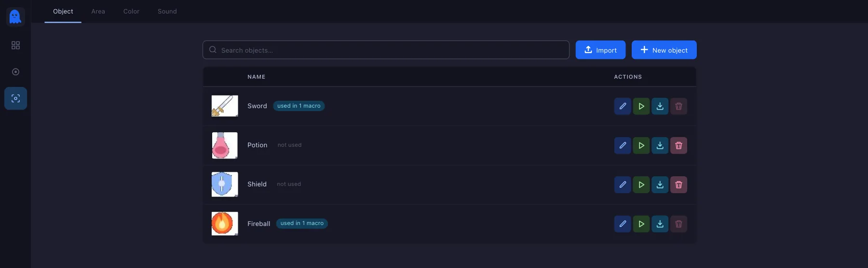The width and height of the screenshot is (868, 268).
Task: Click Potion's 'not used' label
Action: 289,145
